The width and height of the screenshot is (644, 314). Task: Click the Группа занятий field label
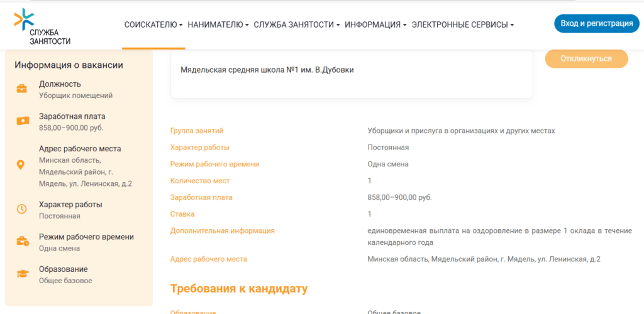tap(197, 131)
